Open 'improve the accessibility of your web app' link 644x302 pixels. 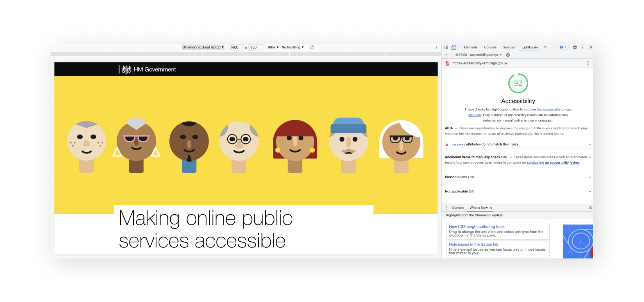tap(548, 110)
